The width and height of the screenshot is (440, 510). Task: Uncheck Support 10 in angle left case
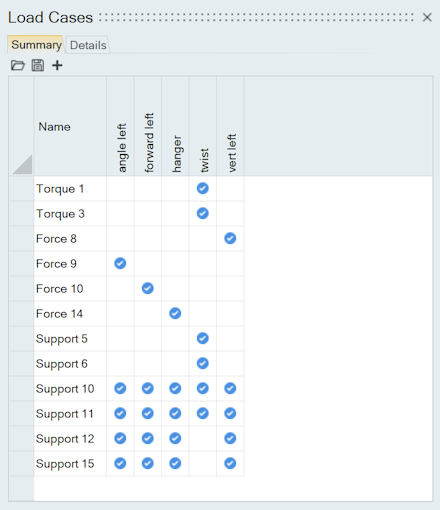pyautogui.click(x=120, y=388)
